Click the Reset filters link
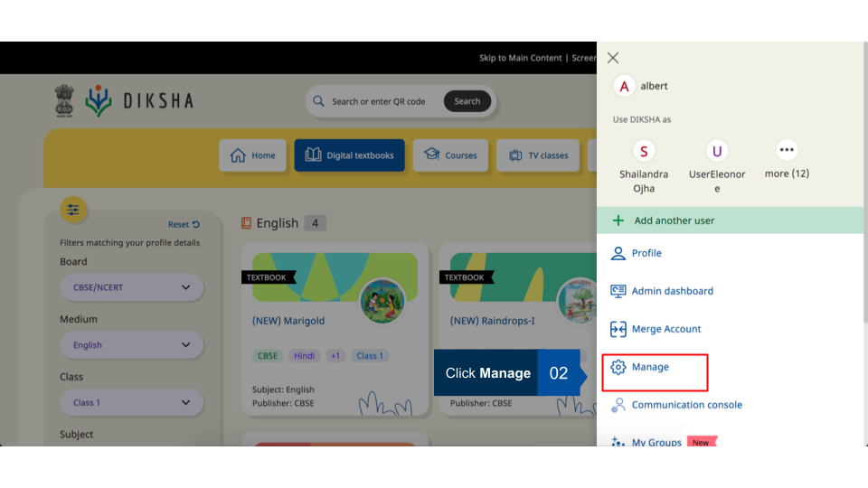This screenshot has height=488, width=868. [x=184, y=225]
